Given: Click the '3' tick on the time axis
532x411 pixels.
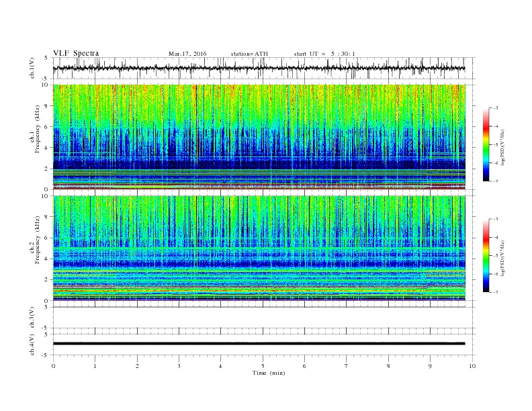Looking at the screenshot, I should coord(179,366).
